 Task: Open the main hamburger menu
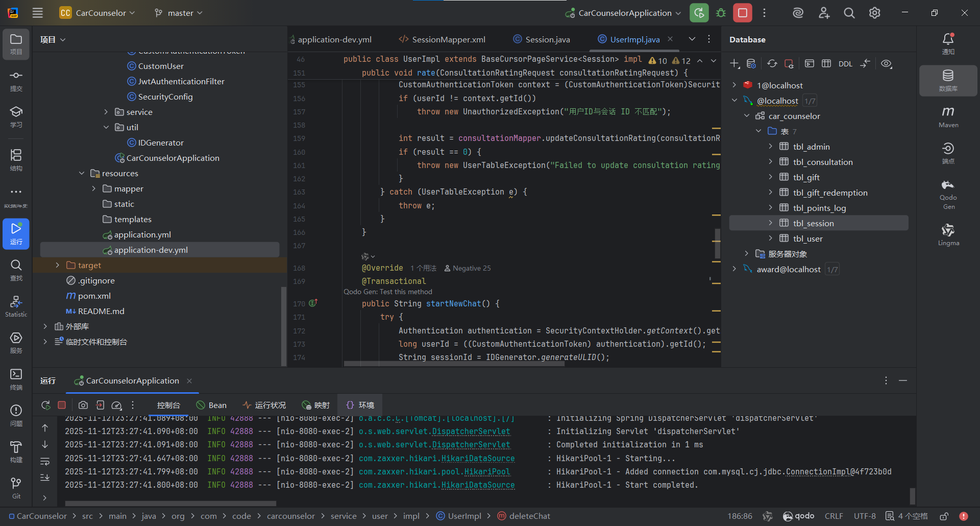pyautogui.click(x=38, y=13)
